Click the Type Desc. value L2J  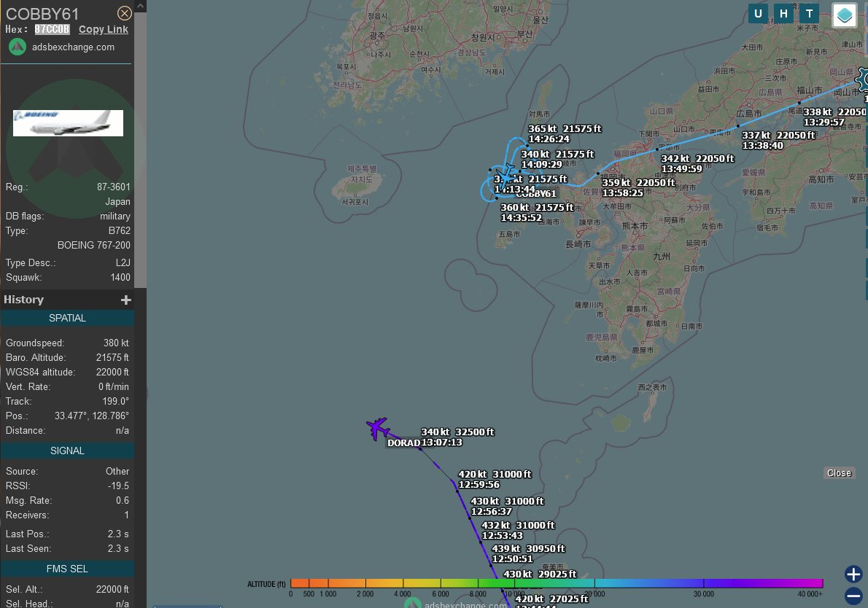(x=123, y=262)
